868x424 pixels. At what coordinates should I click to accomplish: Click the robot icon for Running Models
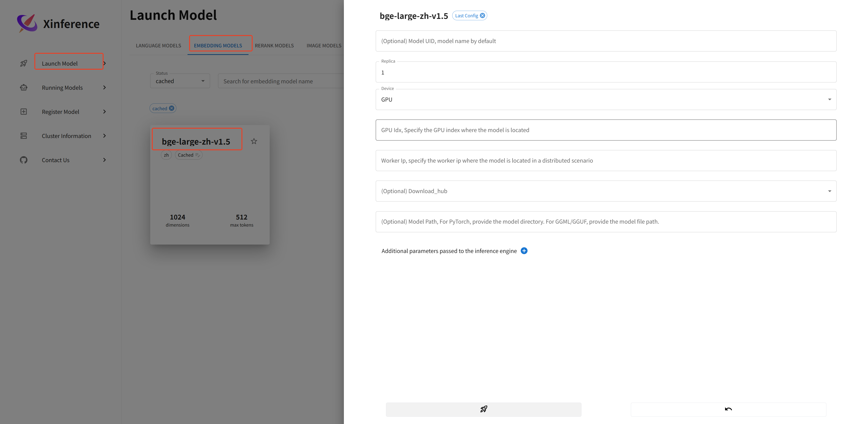[x=24, y=88]
